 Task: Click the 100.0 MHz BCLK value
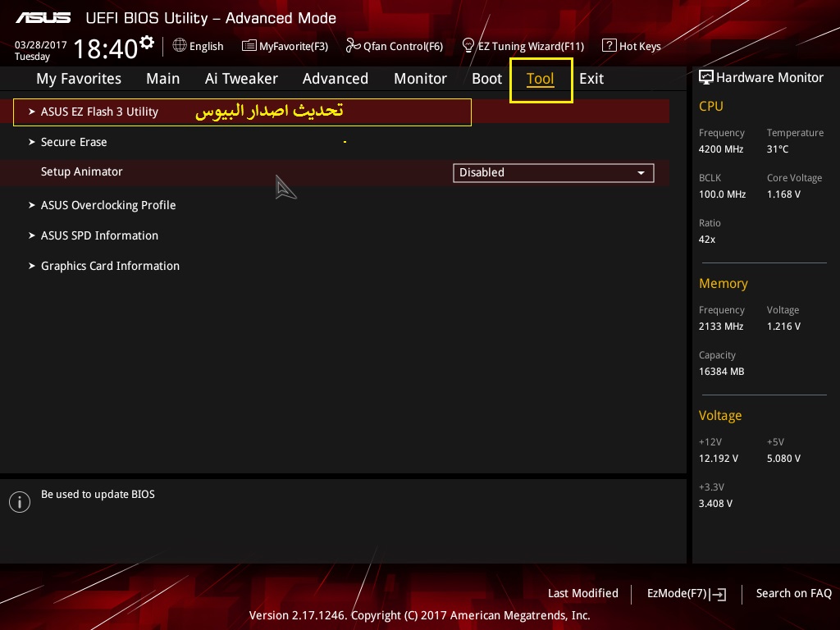722,194
